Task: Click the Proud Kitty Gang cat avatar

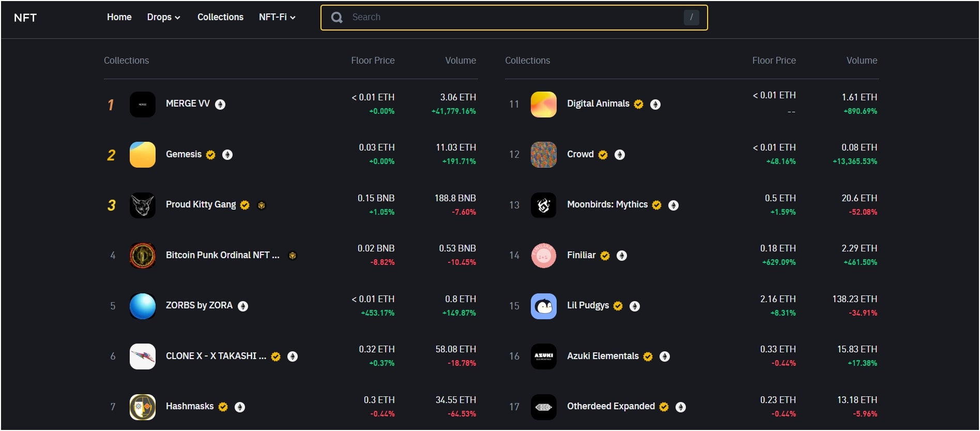Action: click(142, 205)
